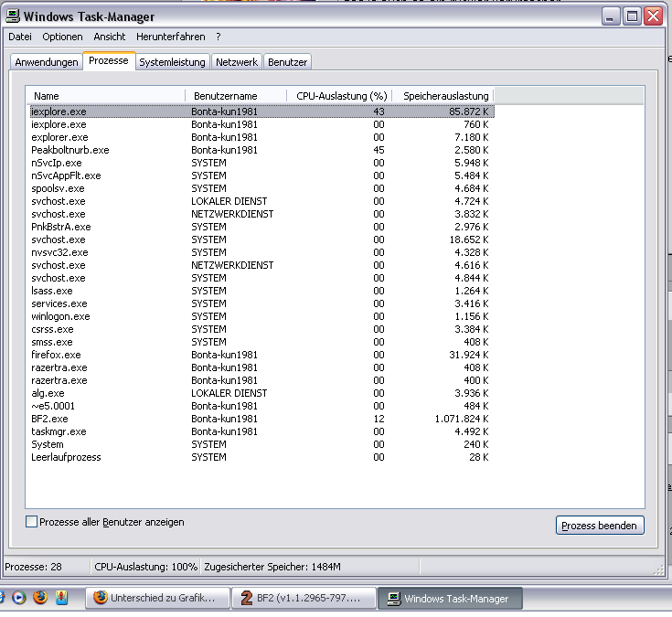Viewport: 672px width, 617px height.
Task: Select the explorer.exe process row
Action: tap(261, 137)
